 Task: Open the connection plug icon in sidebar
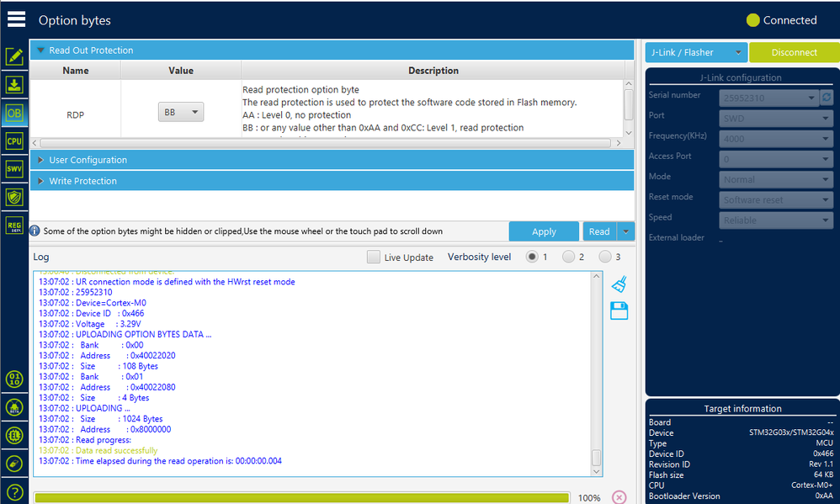click(x=14, y=464)
